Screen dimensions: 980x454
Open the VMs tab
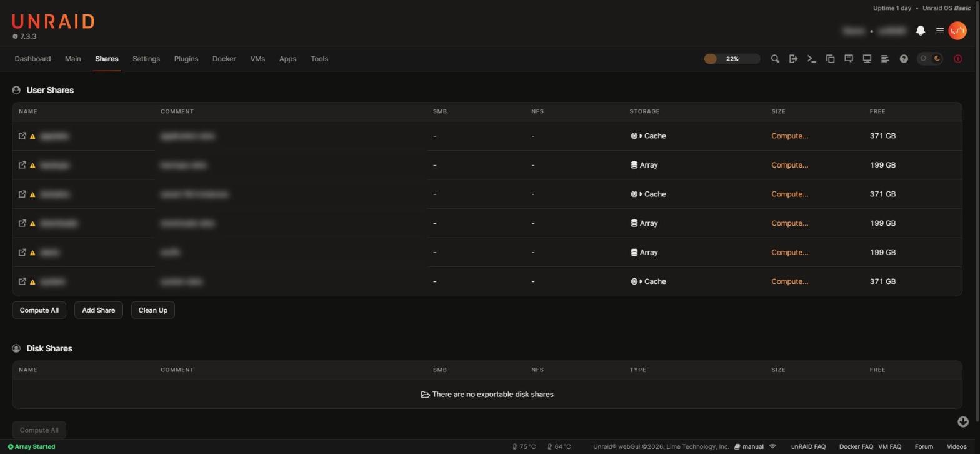click(x=257, y=59)
